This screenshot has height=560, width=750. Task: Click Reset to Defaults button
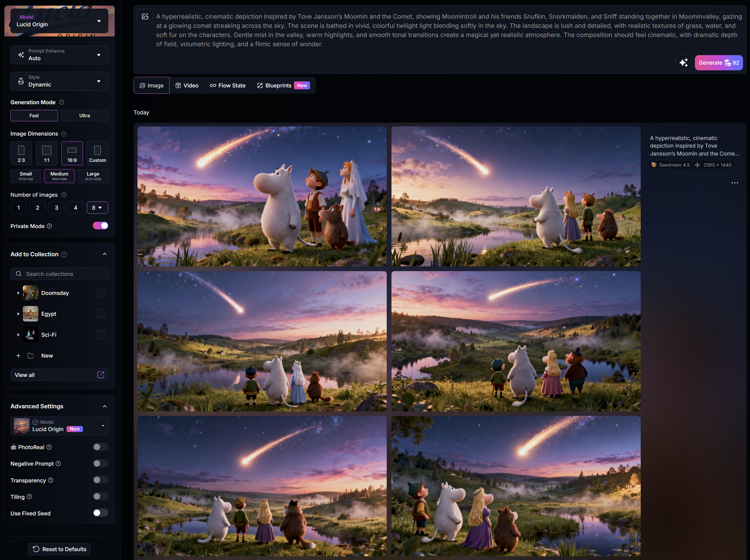[x=59, y=549]
